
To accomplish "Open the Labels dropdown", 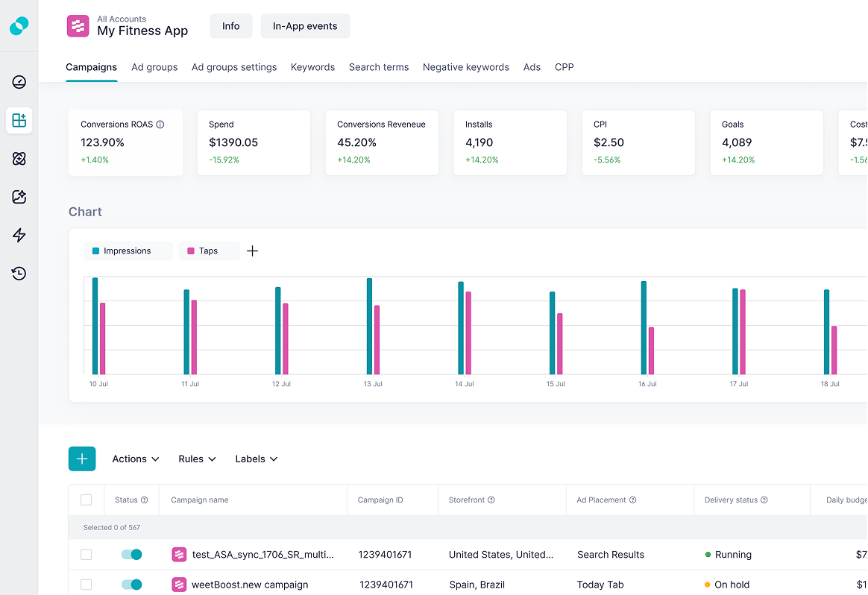I will (256, 459).
